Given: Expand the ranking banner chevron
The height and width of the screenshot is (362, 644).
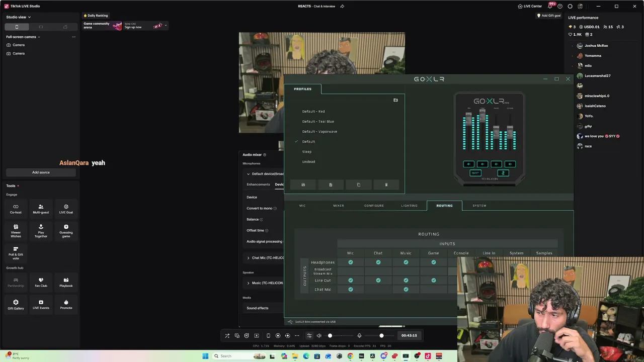Looking at the screenshot, I should (x=166, y=25).
